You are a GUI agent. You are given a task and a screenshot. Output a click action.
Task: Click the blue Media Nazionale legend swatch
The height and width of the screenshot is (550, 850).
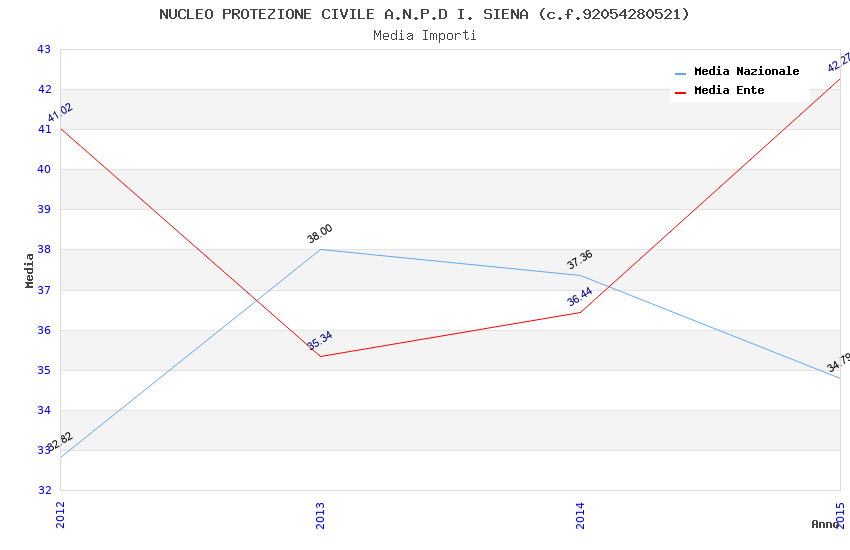681,73
